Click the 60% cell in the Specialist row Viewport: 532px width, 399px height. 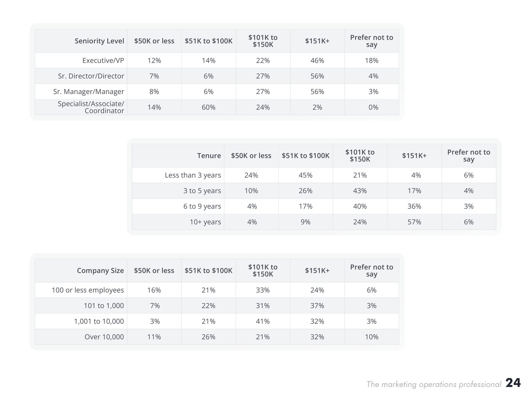tap(208, 107)
